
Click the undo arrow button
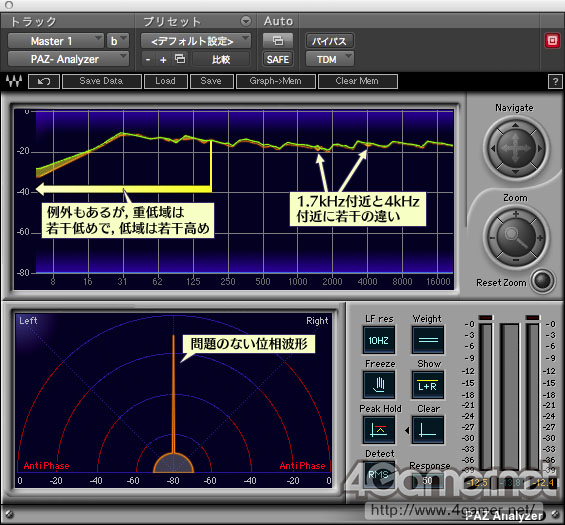[x=44, y=81]
